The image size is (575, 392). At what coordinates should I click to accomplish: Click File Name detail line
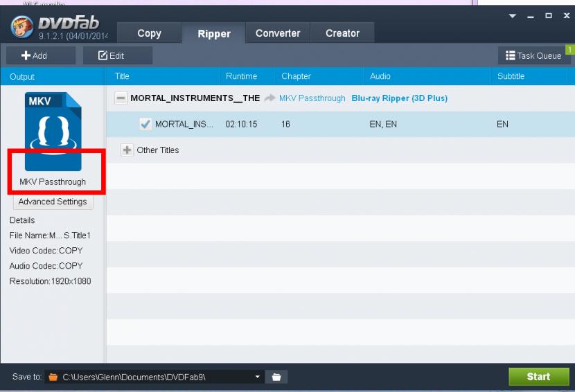50,235
